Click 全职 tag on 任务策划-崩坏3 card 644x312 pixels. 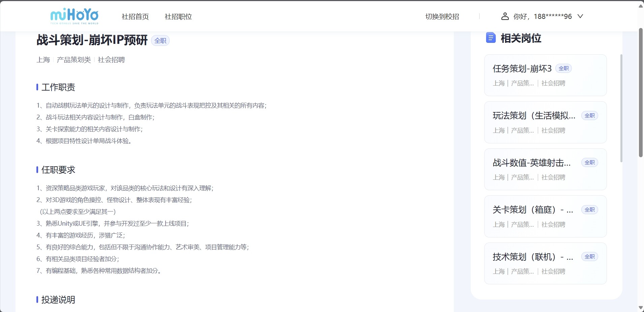click(x=563, y=68)
